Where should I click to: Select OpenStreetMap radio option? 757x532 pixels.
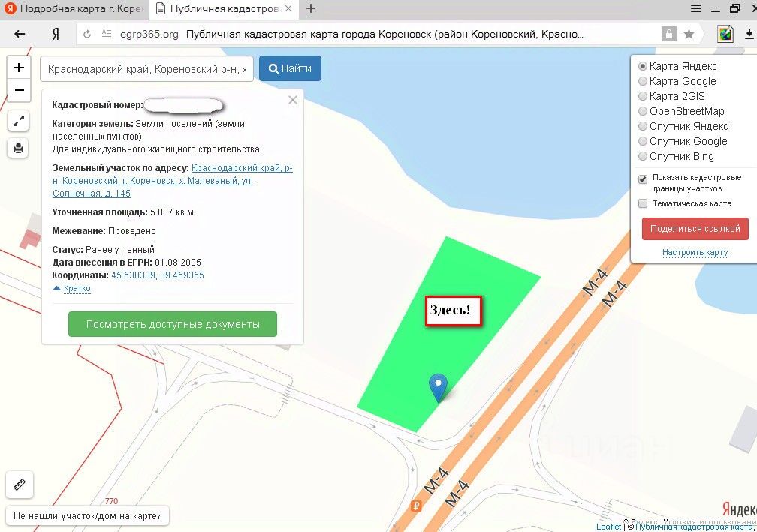click(x=643, y=111)
